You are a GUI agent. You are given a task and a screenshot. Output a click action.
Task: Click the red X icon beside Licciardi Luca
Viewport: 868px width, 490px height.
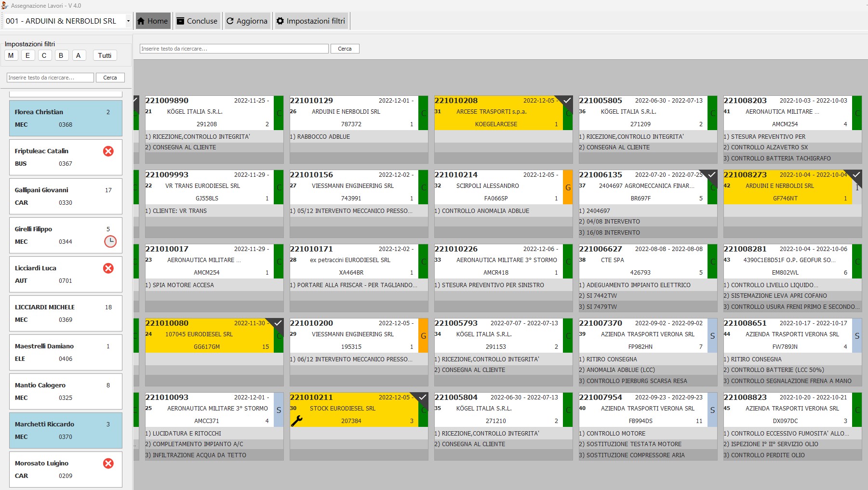click(108, 268)
